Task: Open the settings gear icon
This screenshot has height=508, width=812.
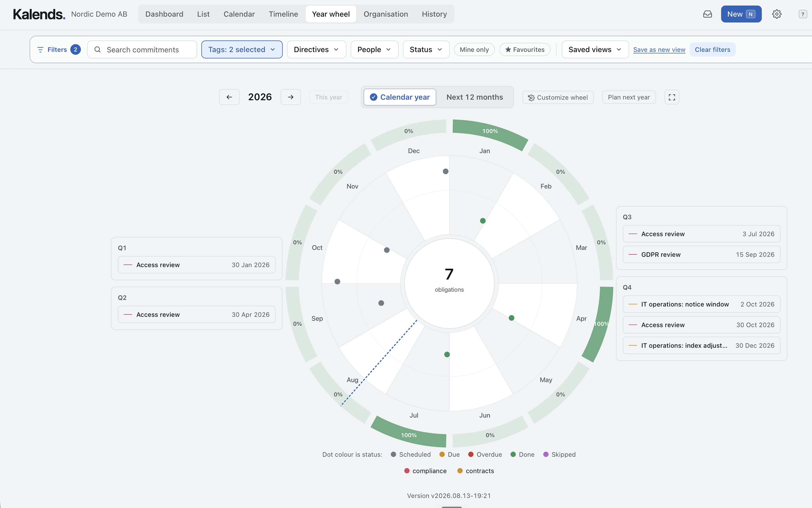Action: 777,14
